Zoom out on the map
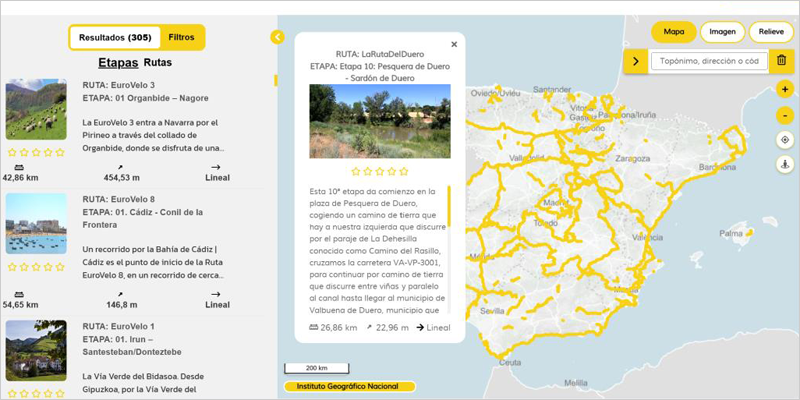This screenshot has height=400, width=800. pos(785,115)
